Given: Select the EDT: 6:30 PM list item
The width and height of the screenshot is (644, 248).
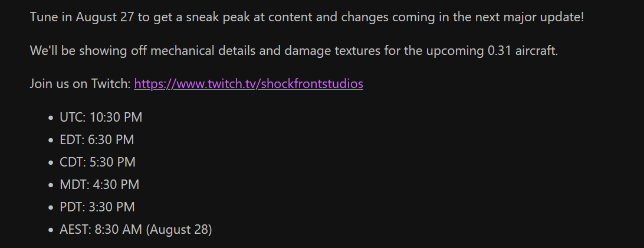Looking at the screenshot, I should pyautogui.click(x=97, y=140).
